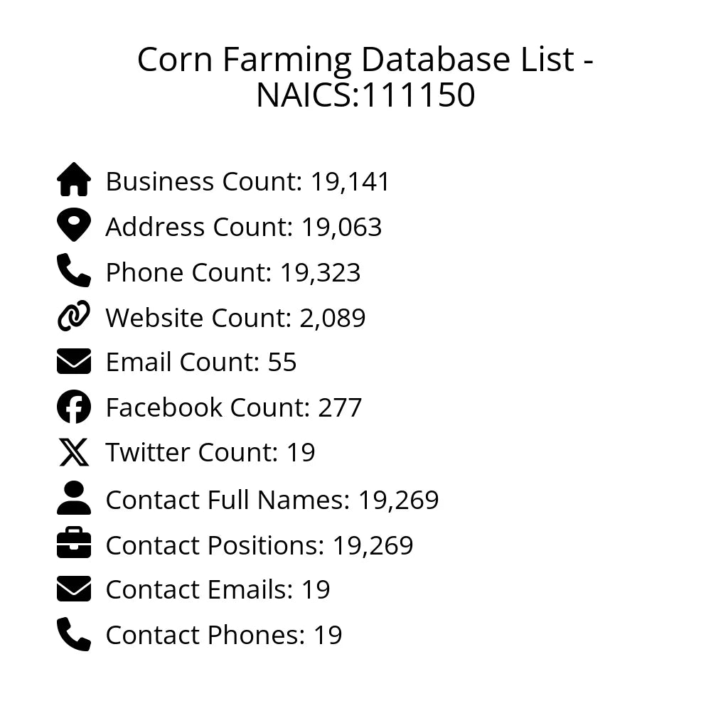This screenshot has width=728, height=728.
Task: Click the briefcase icon beside Contact Positions
Action: 74,544
